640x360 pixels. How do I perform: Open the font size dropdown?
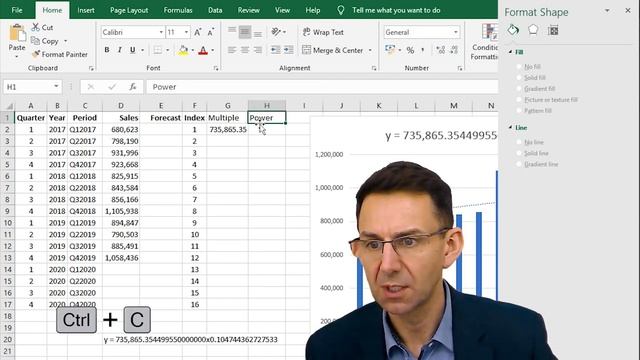186,32
